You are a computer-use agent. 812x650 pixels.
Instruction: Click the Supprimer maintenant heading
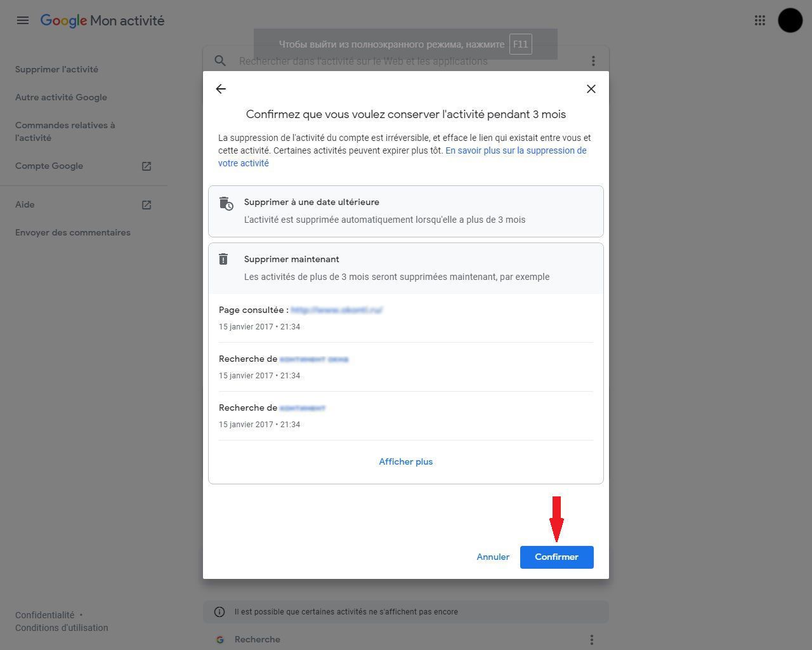pyautogui.click(x=292, y=259)
